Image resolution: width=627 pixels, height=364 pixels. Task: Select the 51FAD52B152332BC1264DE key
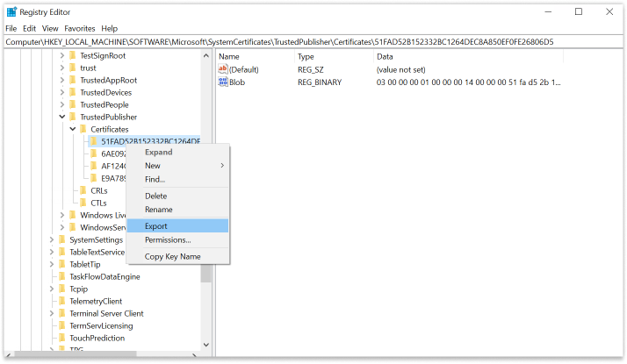click(150, 141)
